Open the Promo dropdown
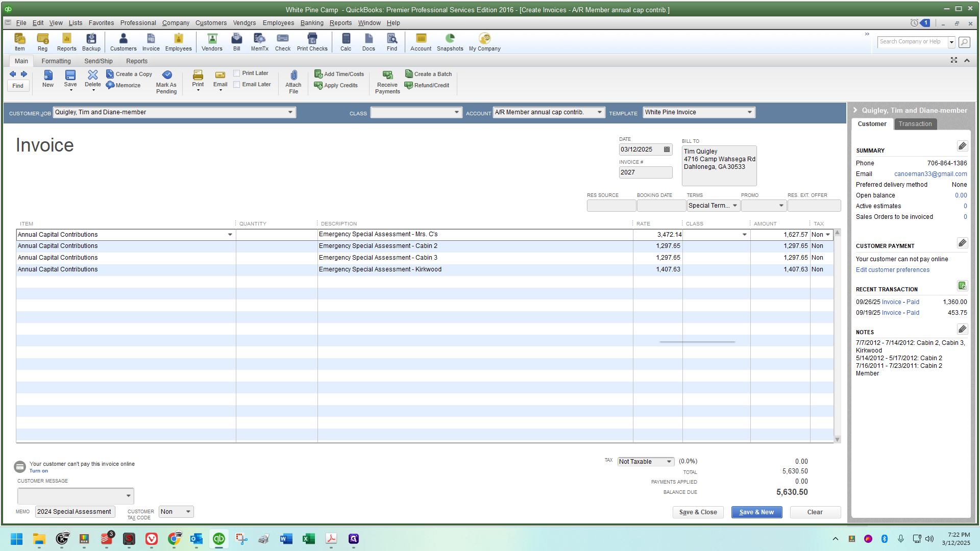980x551 pixels. tap(781, 206)
